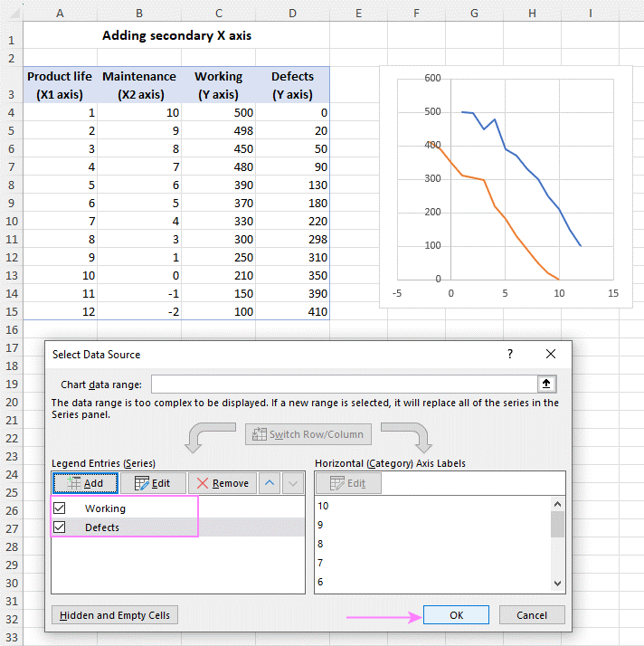Click the axis labels list scroll up arrow
Screen dimensions: 644x646
[x=557, y=504]
